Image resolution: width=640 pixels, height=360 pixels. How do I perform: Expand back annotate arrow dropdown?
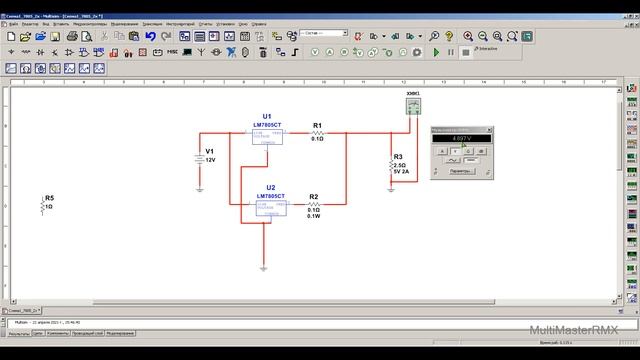[x=384, y=36]
